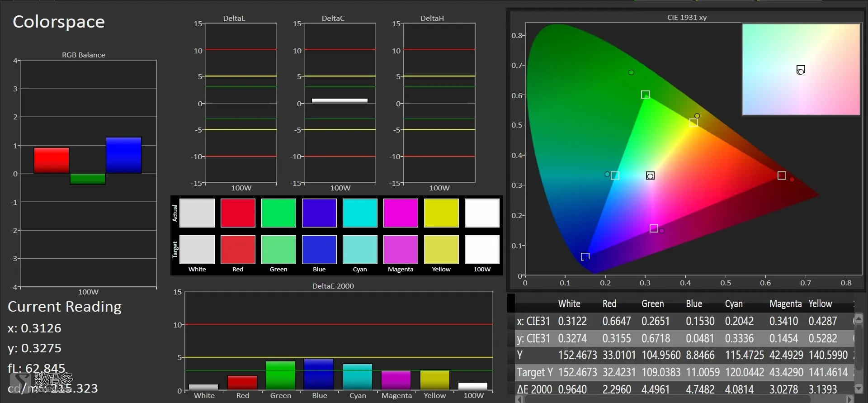The height and width of the screenshot is (403, 868).
Task: Click the cell with value 0.6647
Action: tap(617, 321)
